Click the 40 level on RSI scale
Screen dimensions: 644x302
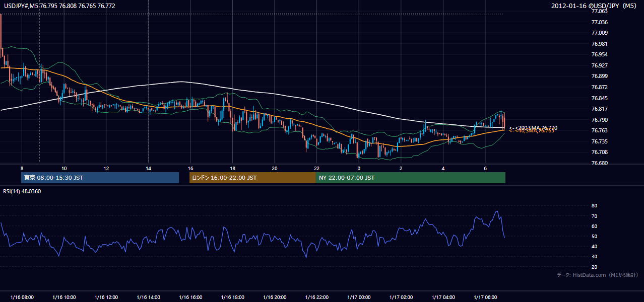(x=594, y=246)
